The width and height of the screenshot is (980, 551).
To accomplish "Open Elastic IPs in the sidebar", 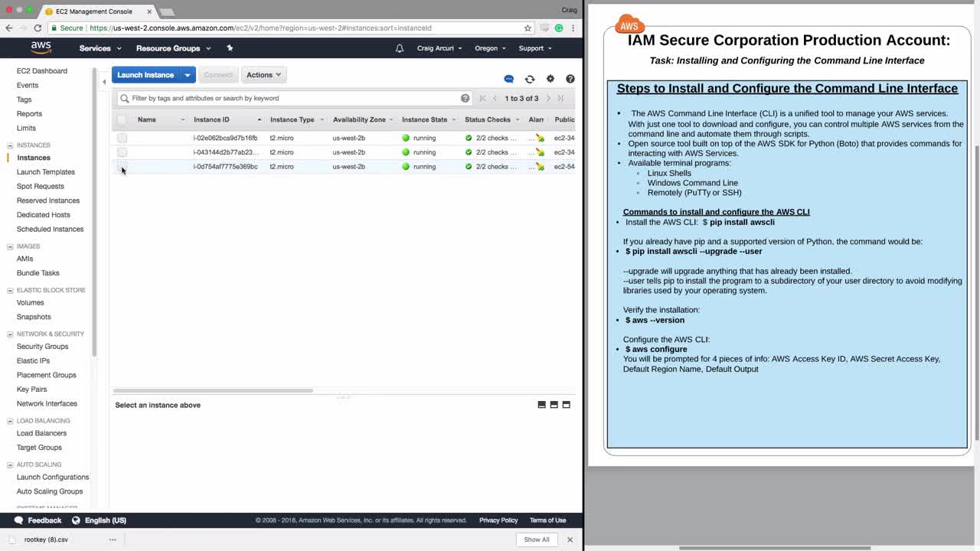I will 34,361.
